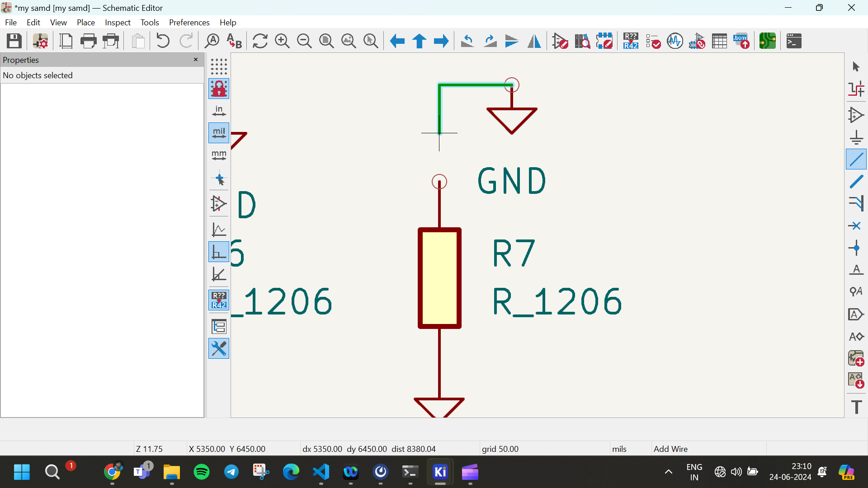
Task: Open PCB Editor green board icon
Action: (x=768, y=41)
